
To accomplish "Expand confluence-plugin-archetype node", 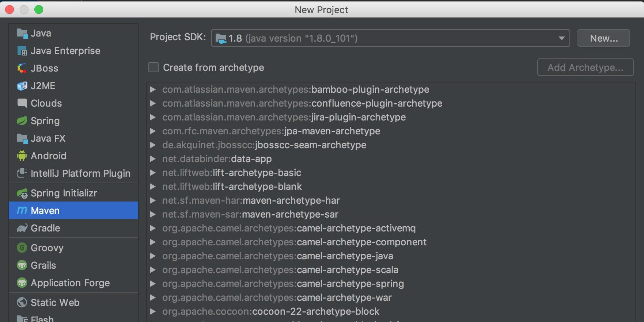I will click(153, 103).
